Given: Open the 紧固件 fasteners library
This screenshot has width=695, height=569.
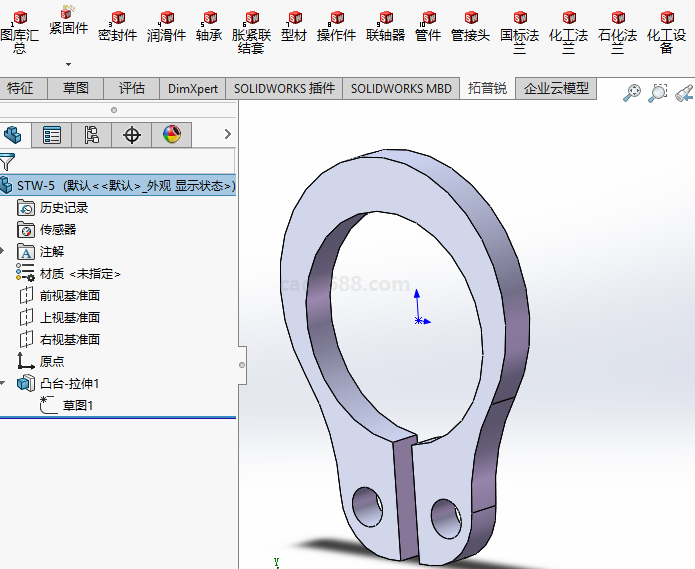Looking at the screenshot, I should pyautogui.click(x=68, y=20).
